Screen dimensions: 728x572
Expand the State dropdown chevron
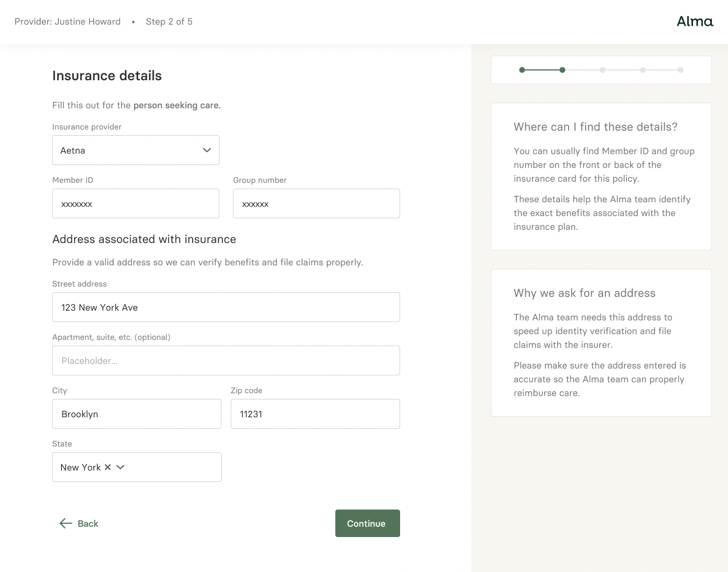(120, 467)
